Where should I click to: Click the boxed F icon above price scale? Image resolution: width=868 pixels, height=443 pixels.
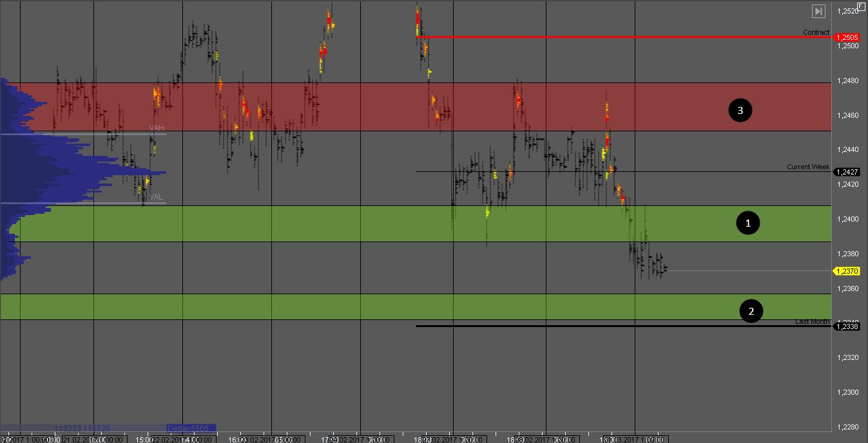coord(861,6)
